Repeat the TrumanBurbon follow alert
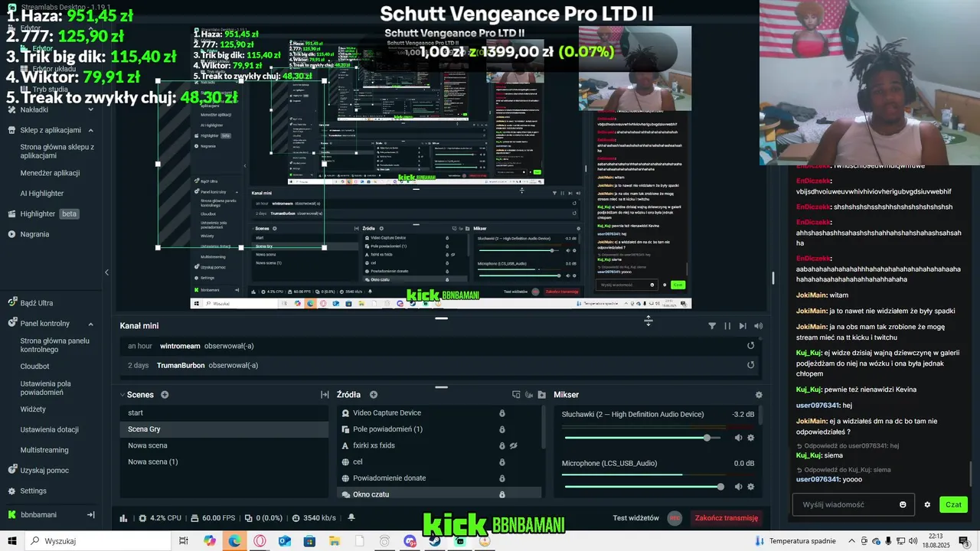The height and width of the screenshot is (551, 980). [751, 365]
